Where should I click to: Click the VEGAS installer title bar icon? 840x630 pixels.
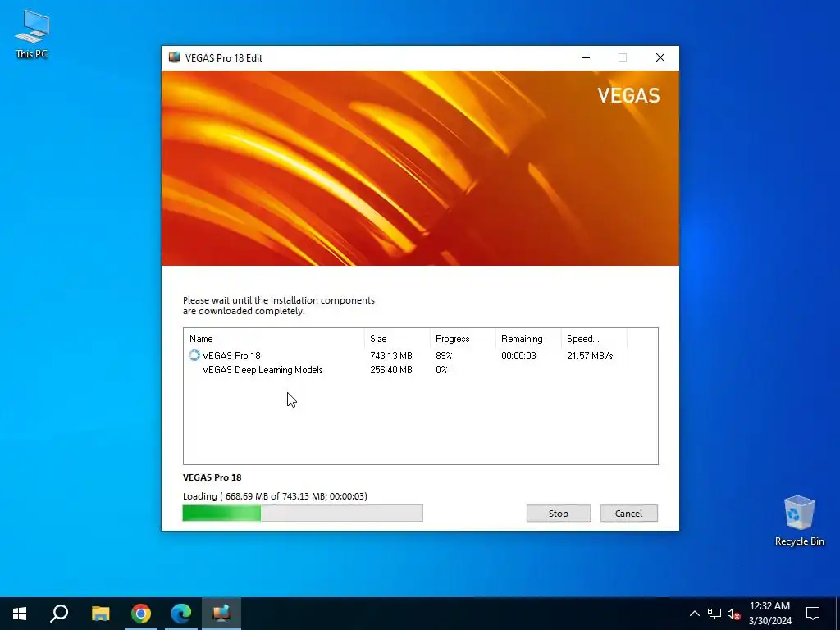pos(174,57)
